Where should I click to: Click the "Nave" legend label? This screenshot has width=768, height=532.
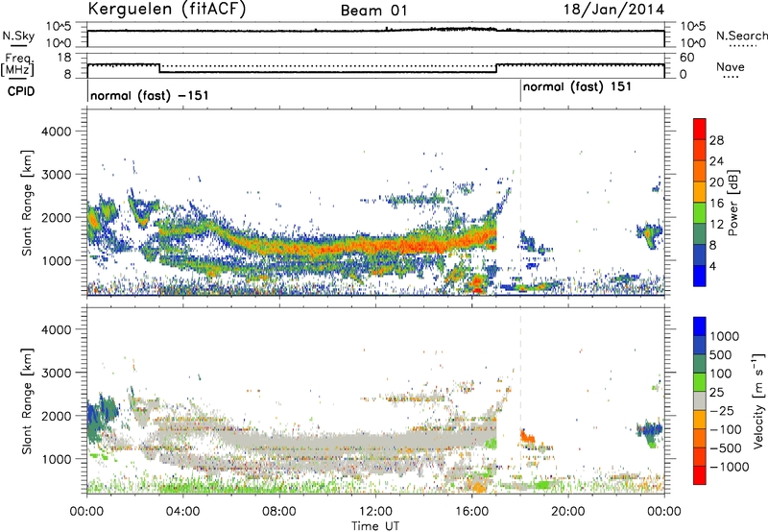pos(731,66)
